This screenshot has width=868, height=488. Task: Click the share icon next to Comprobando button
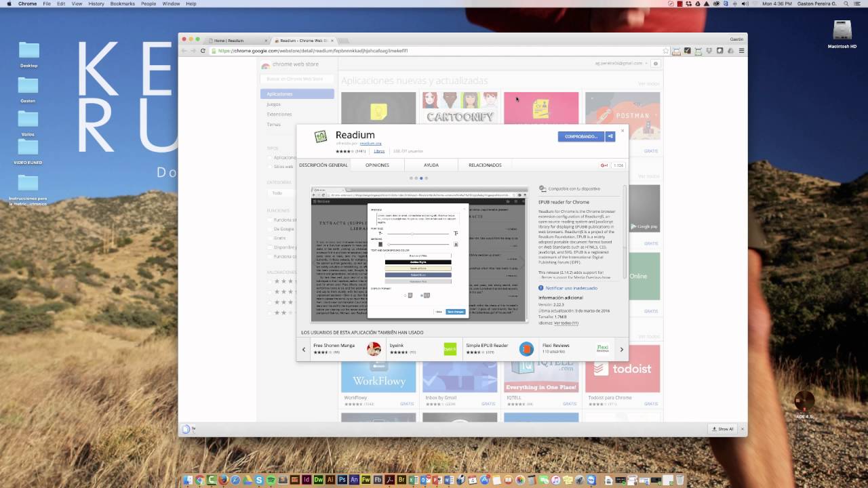tap(610, 136)
